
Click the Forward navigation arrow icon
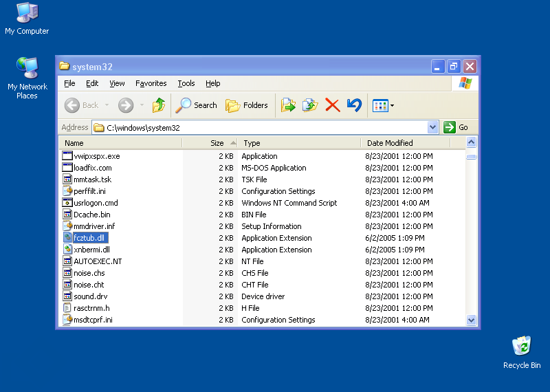(126, 105)
